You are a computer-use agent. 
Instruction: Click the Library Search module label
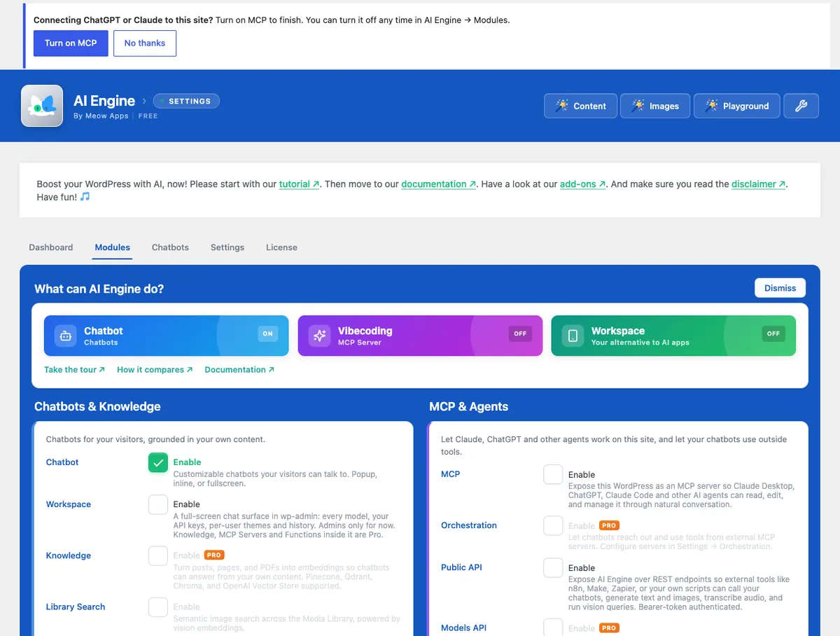[76, 607]
